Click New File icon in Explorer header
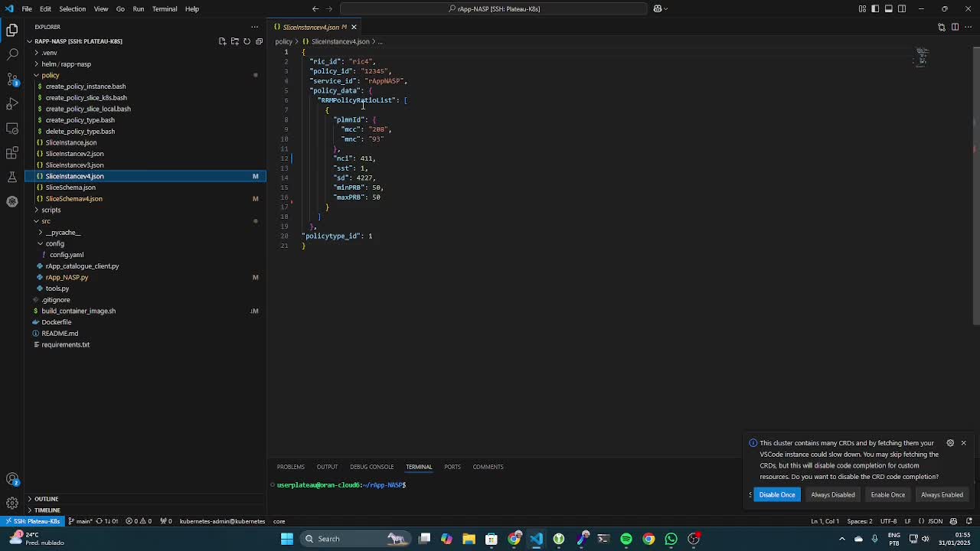The image size is (980, 551). (x=222, y=41)
